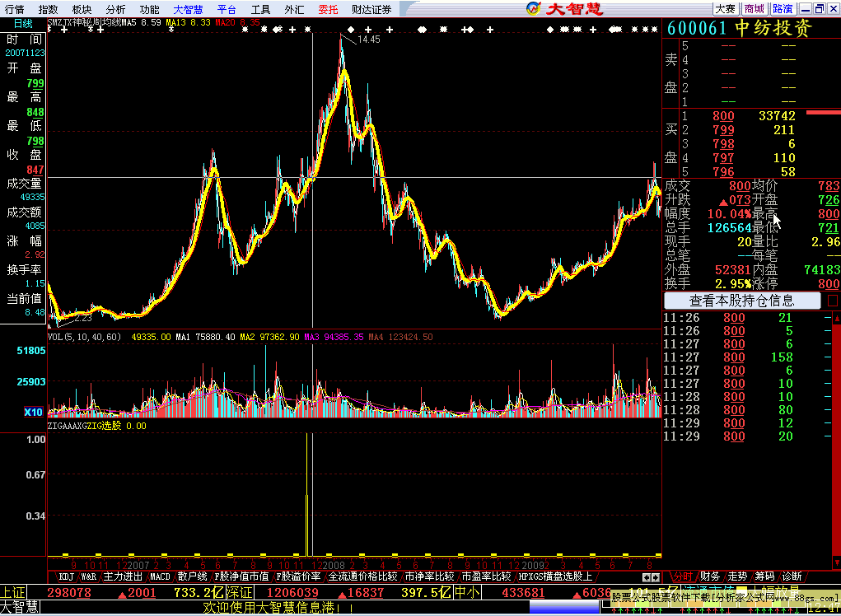841x616 pixels.
Task: Select the 筹码 tab in right panel
Action: click(x=764, y=576)
